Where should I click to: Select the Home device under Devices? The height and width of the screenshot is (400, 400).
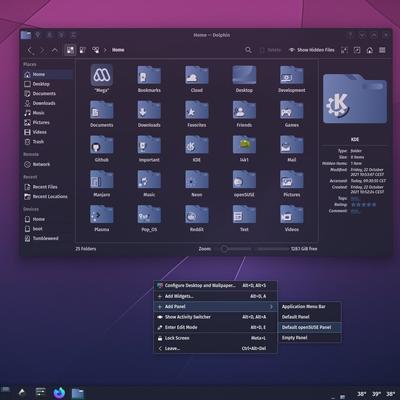48,219
